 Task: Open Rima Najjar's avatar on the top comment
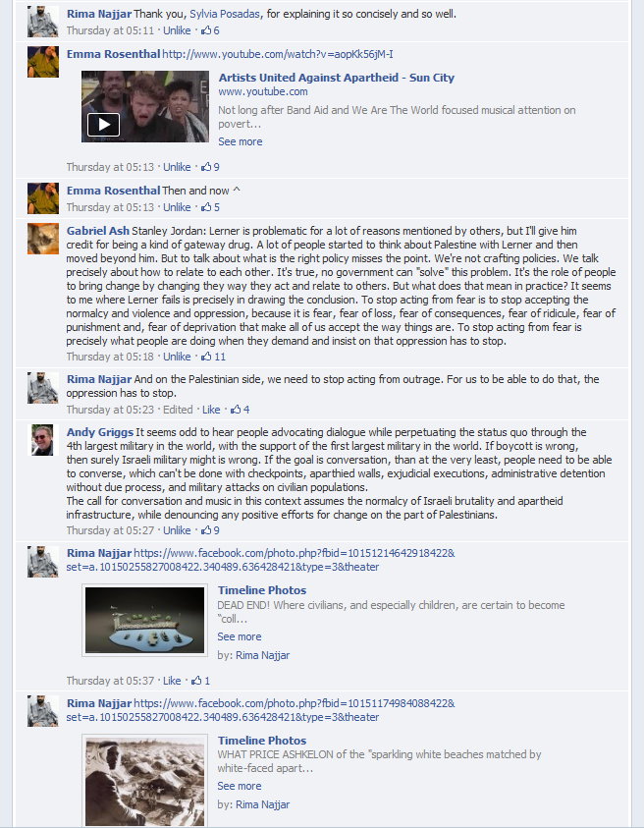(43, 22)
